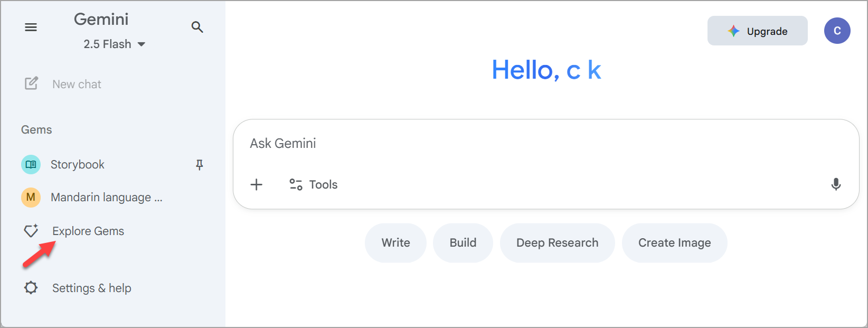Select the Build suggestion chip
The width and height of the screenshot is (868, 328).
[463, 243]
